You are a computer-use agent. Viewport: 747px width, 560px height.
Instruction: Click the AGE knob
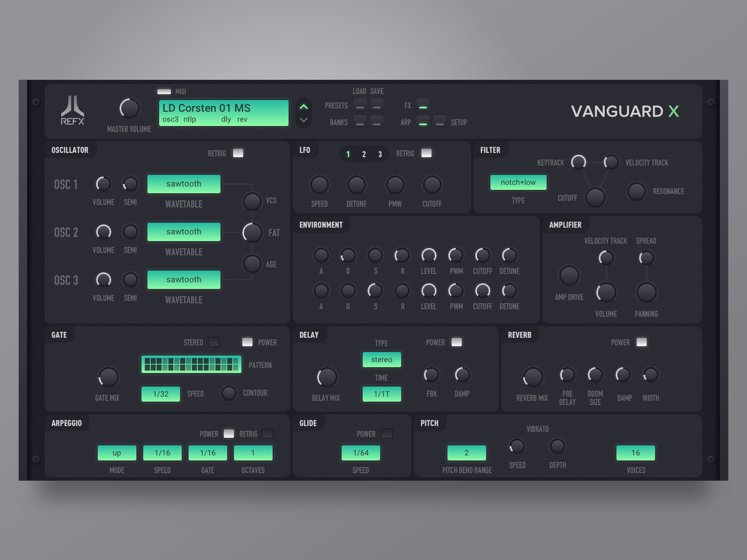[x=252, y=264]
